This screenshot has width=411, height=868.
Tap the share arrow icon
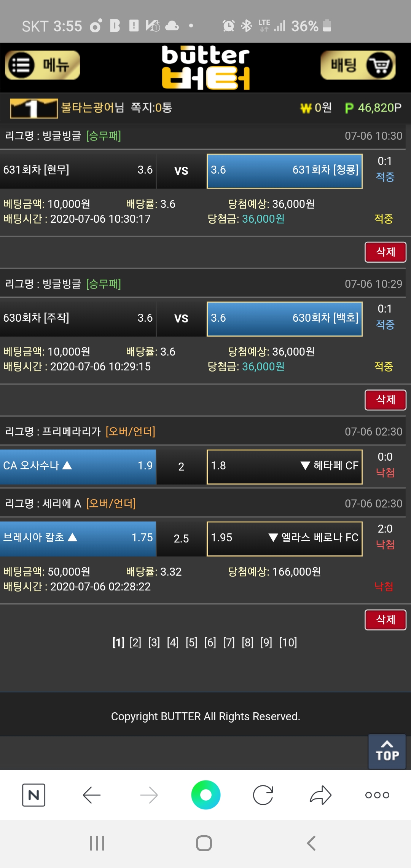click(320, 795)
